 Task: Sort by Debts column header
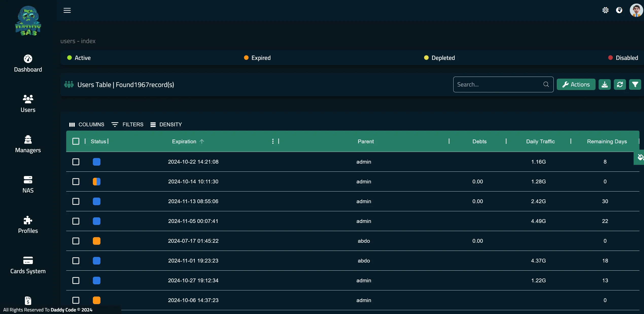pos(479,142)
